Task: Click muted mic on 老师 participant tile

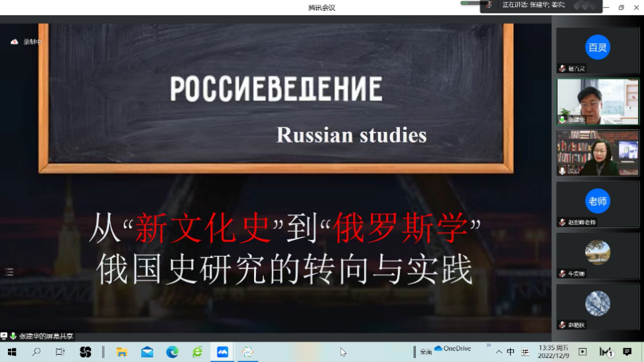Action: (x=562, y=222)
